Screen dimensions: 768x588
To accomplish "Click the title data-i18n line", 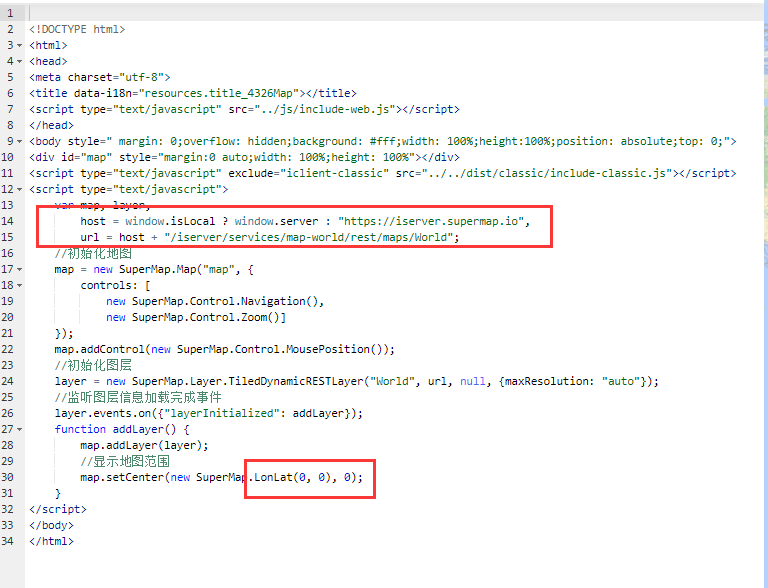I will pos(192,93).
